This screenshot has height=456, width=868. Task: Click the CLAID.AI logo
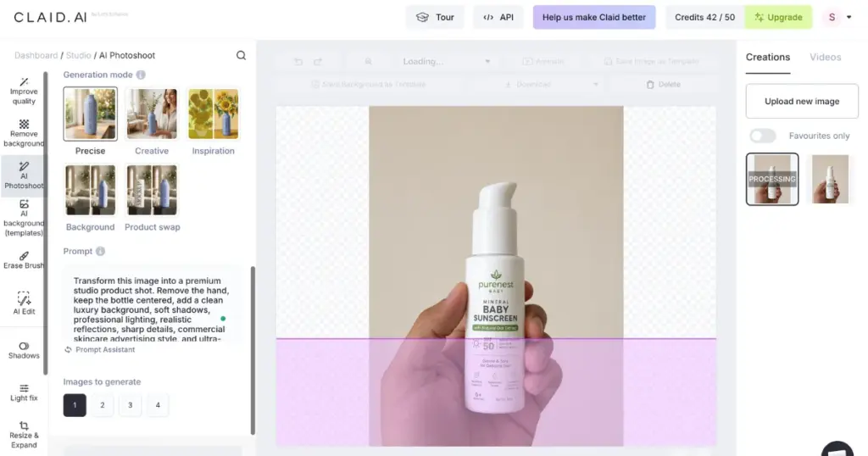tap(50, 17)
